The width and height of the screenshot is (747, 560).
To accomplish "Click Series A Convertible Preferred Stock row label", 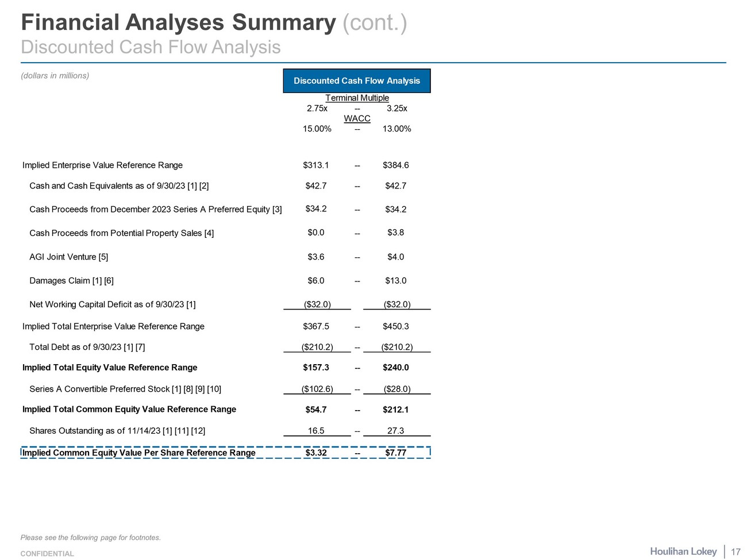I will [x=125, y=389].
